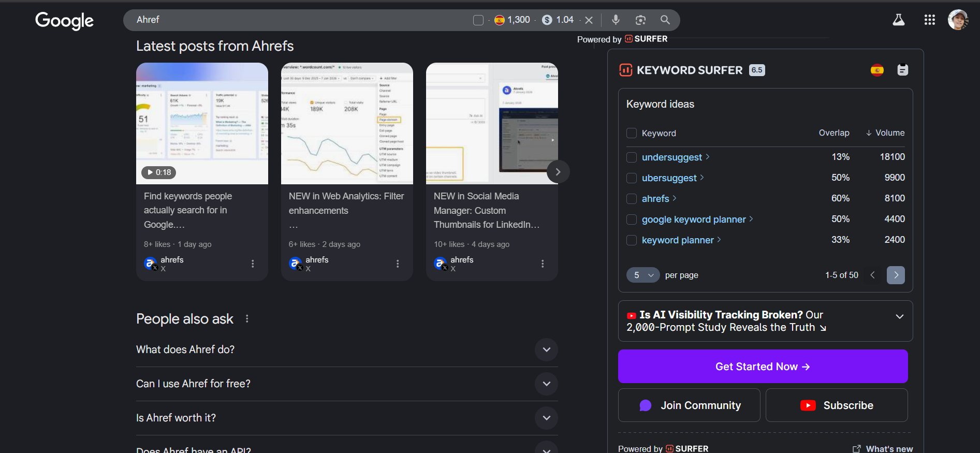Play the 0:18 video thumbnail
Screen dimensions: 980x453
(202, 123)
